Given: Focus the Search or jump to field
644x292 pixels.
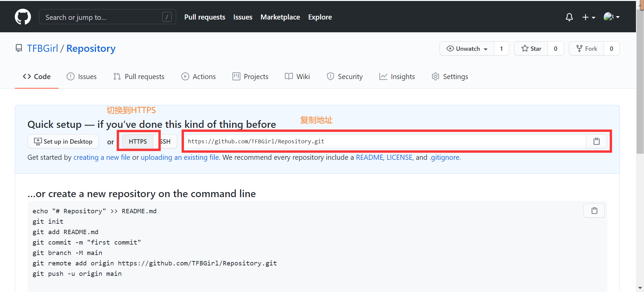Looking at the screenshot, I should (x=108, y=17).
